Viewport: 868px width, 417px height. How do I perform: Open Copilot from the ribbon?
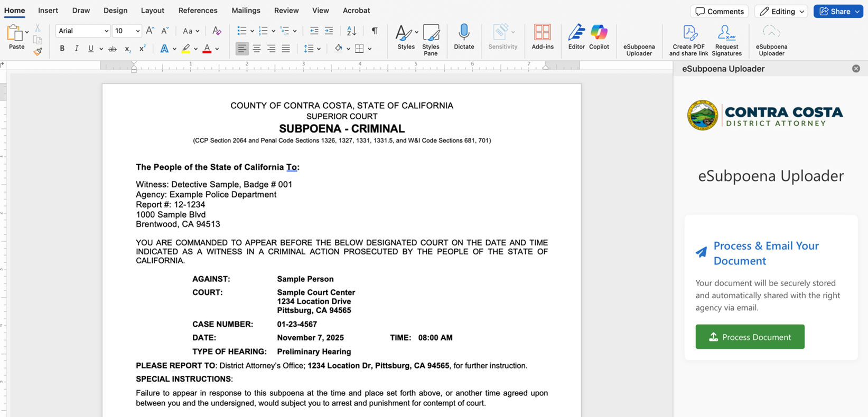(599, 37)
